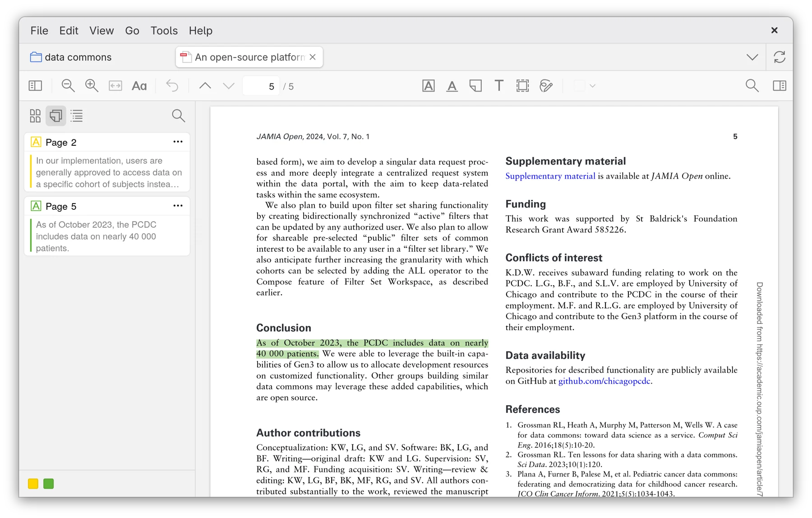The height and width of the screenshot is (518, 812).
Task: Open options menu for Page 2 annotation
Action: (178, 142)
